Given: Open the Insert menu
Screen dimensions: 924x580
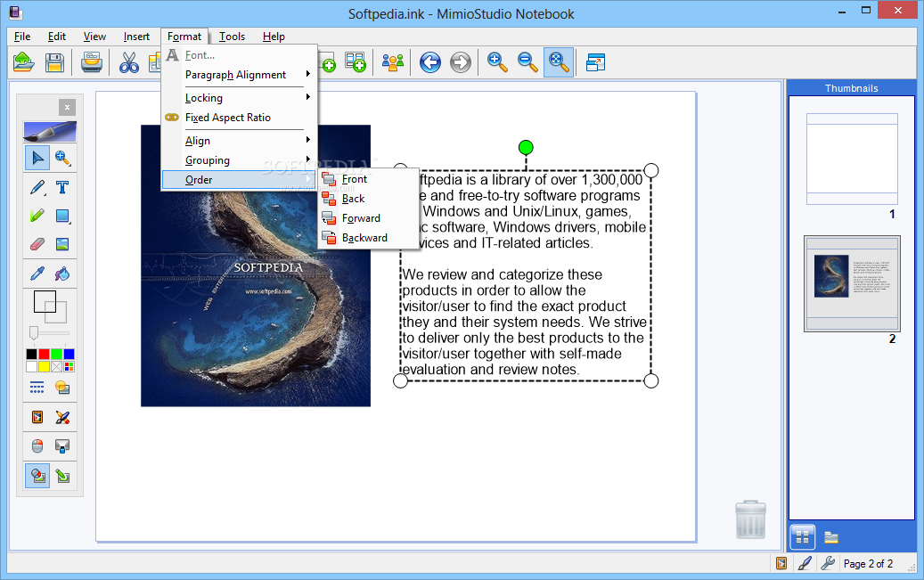Looking at the screenshot, I should (136, 37).
